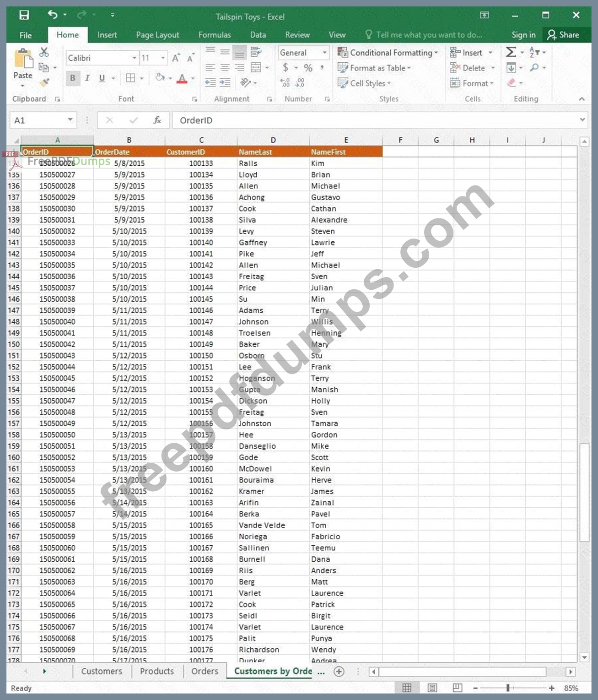The height and width of the screenshot is (700, 598).
Task: Open the File menu
Action: point(26,35)
